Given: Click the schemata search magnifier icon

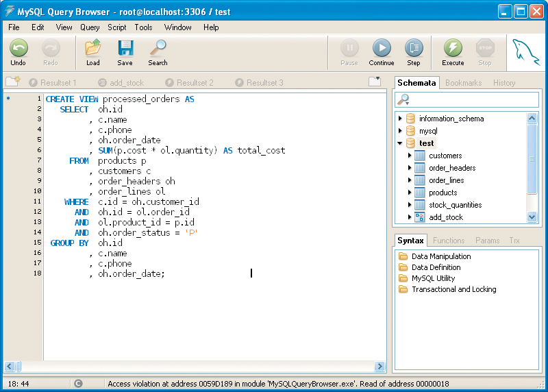Looking at the screenshot, I should (403, 99).
